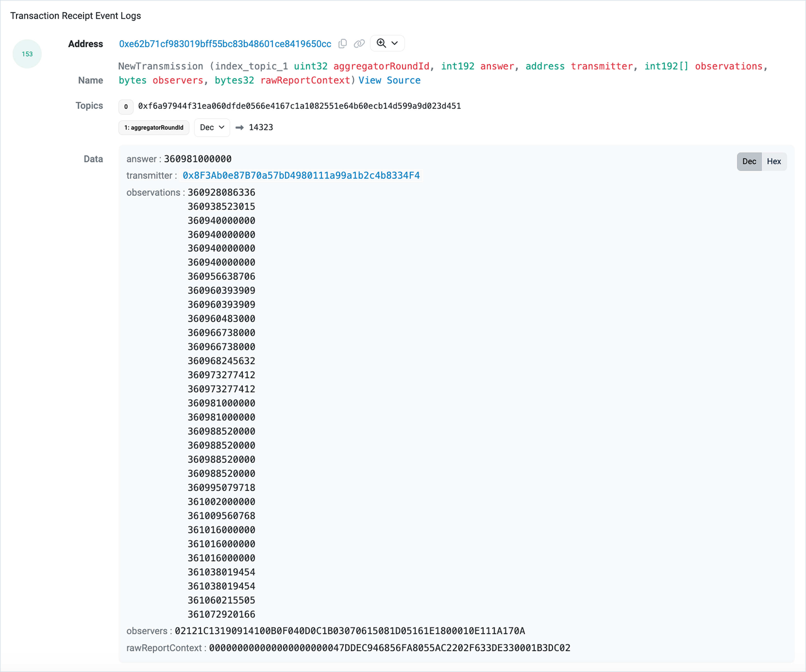This screenshot has height=672, width=806.
Task: Click the arrow before 14323
Action: click(240, 127)
